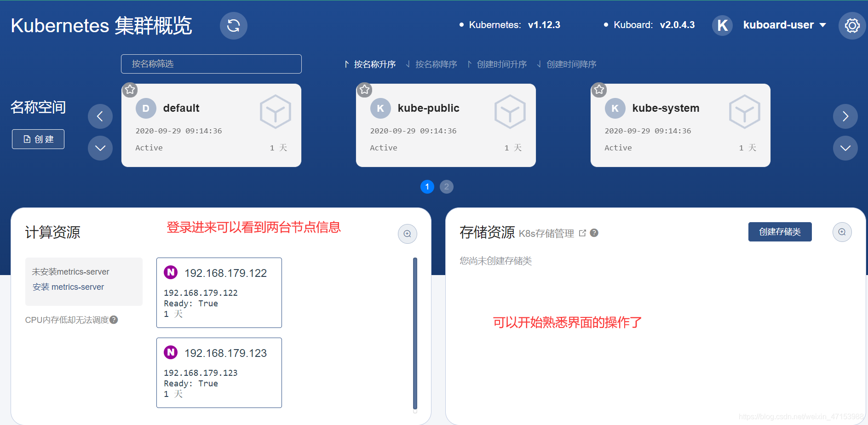Screen dimensions: 868x425
Task: Open K8s存储管理 external link icon
Action: pyautogui.click(x=582, y=233)
